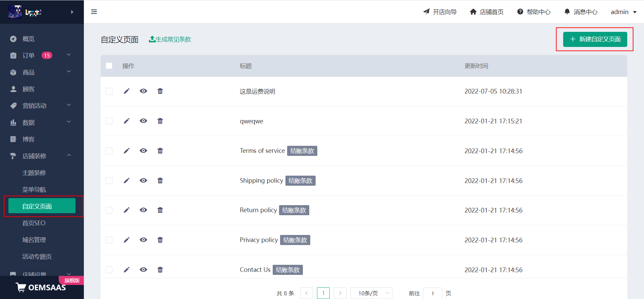
Task: Delete the Return policy page
Action: pyautogui.click(x=160, y=210)
